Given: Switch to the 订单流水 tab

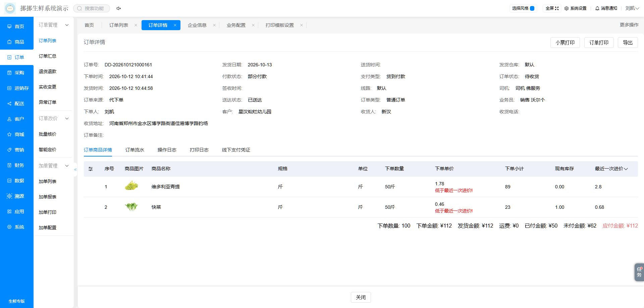Looking at the screenshot, I should coord(135,150).
